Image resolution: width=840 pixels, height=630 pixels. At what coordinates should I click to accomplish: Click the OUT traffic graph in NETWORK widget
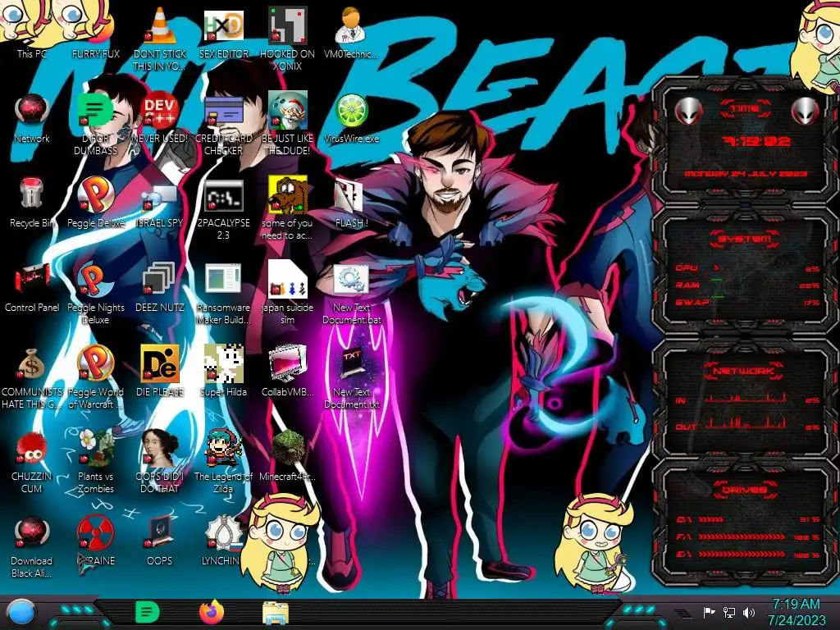[x=746, y=423]
